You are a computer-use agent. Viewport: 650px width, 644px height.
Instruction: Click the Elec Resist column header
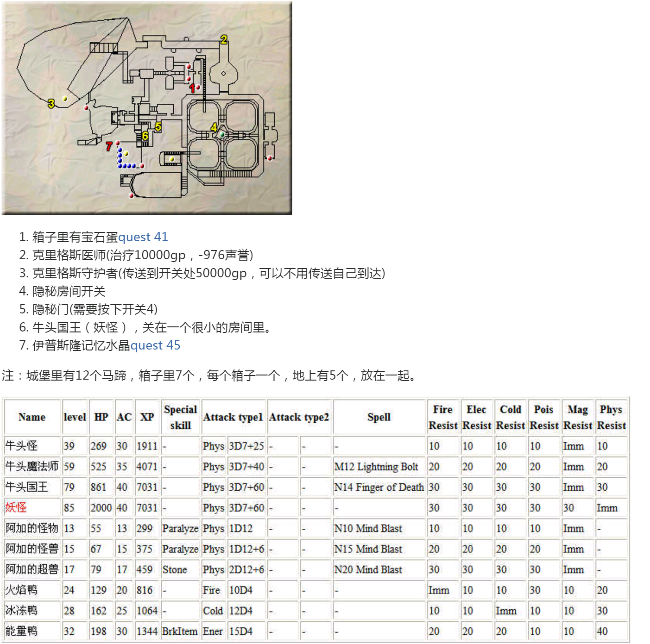click(x=477, y=417)
